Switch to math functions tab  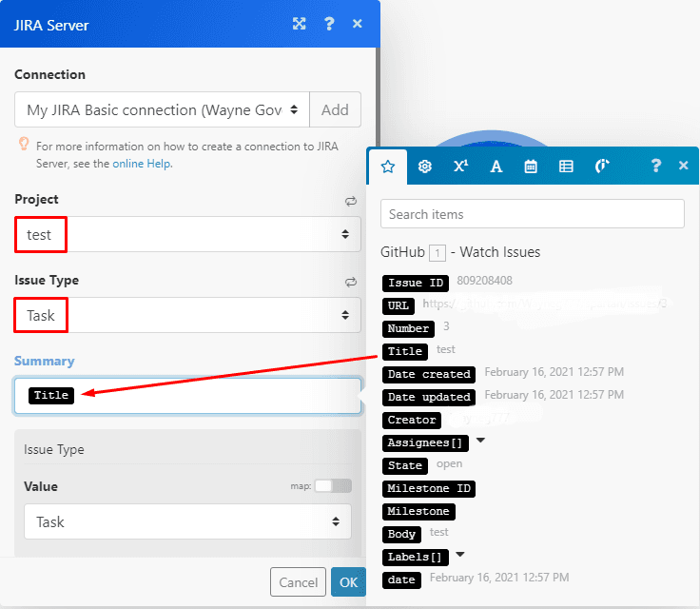click(460, 166)
